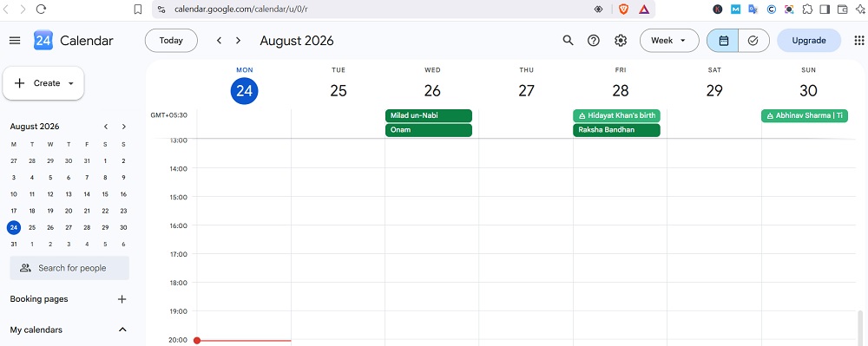This screenshot has height=346, width=868.
Task: Click the site settings icon in address bar
Action: pos(161,10)
